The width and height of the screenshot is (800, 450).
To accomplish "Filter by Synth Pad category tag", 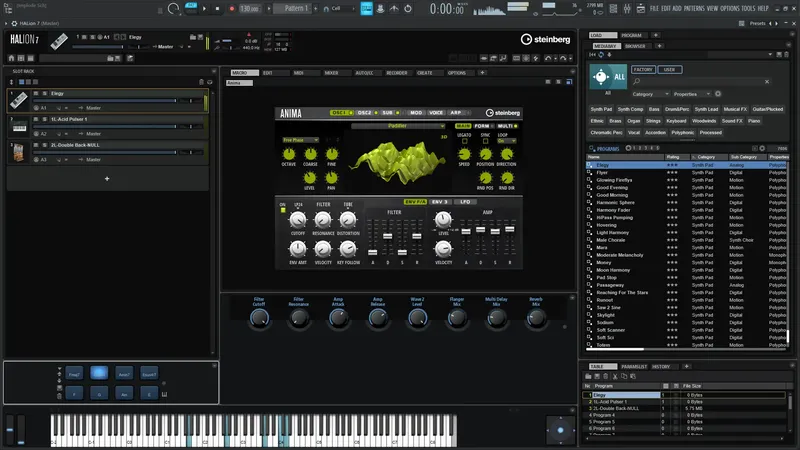I will tap(601, 109).
